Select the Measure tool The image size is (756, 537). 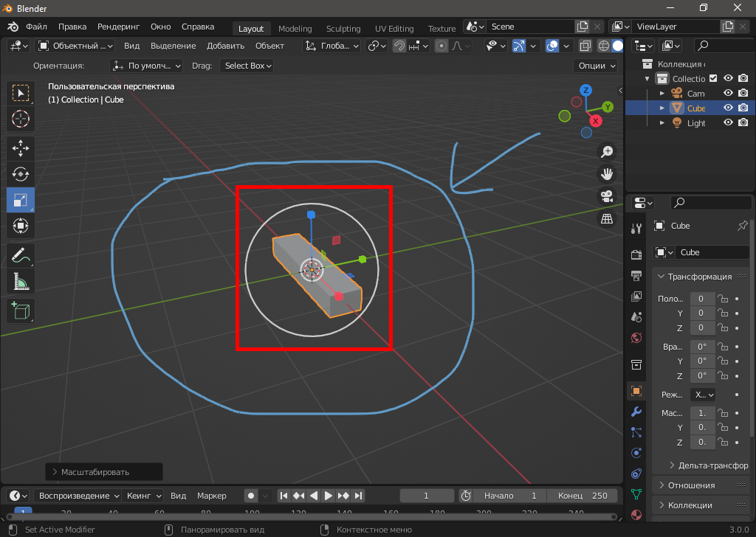pos(21,281)
